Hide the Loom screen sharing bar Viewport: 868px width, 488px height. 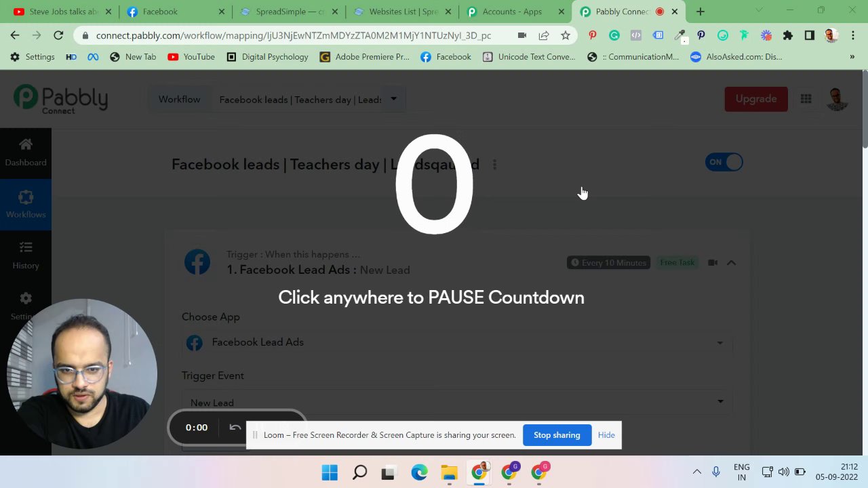[x=606, y=435]
